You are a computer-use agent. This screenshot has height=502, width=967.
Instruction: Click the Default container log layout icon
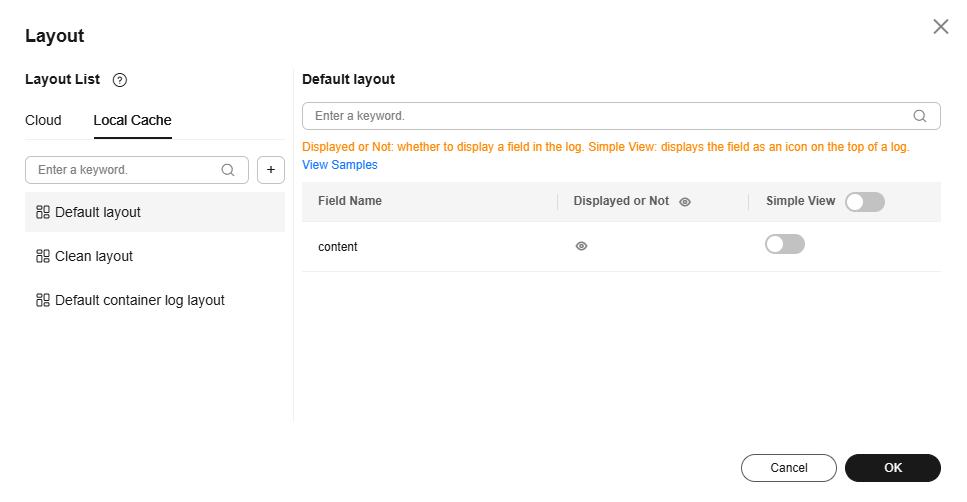point(42,300)
